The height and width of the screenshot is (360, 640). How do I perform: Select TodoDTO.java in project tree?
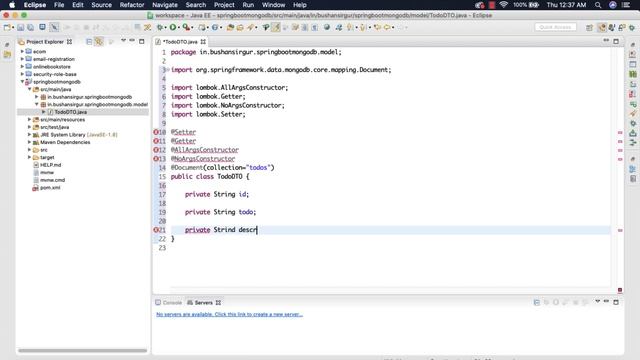[70, 112]
